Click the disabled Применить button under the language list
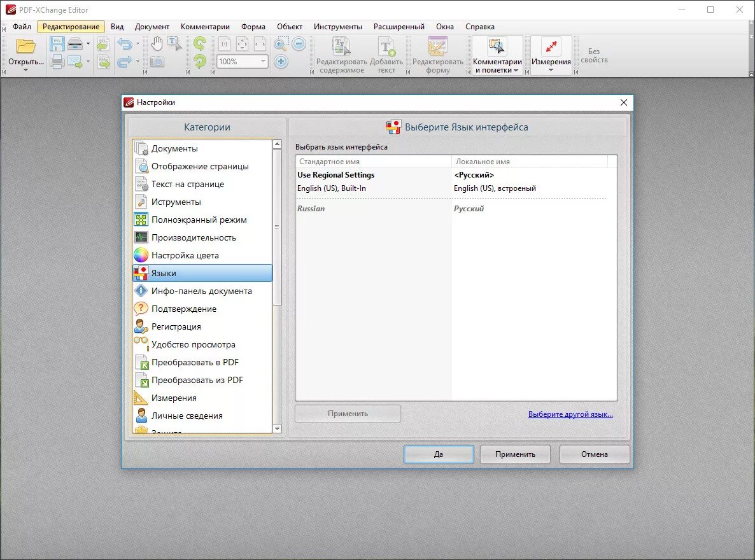 pos(348,414)
